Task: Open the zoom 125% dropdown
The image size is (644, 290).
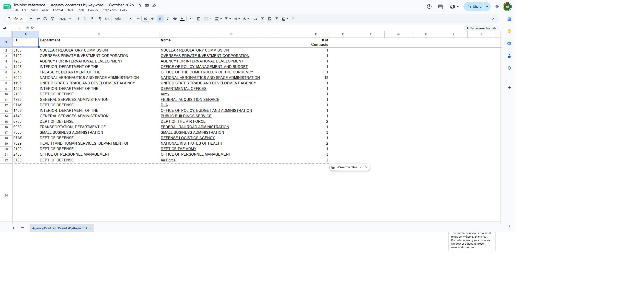Action: [x=64, y=19]
